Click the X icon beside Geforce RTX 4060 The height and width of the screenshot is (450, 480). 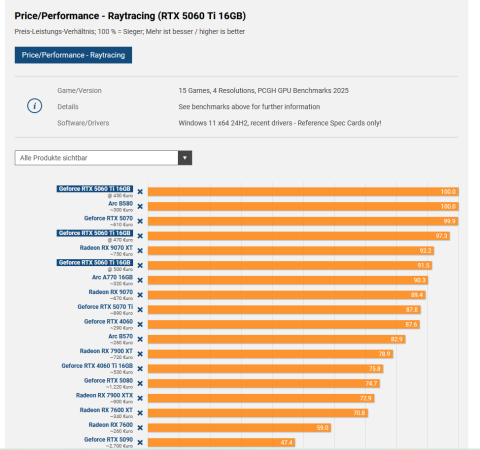pos(140,324)
